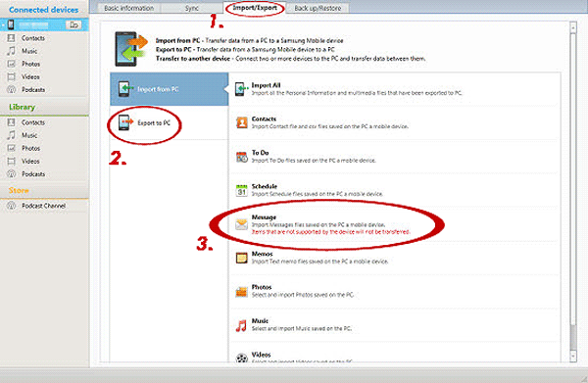This screenshot has width=588, height=383.
Task: Click 'Transfer to another device' description text
Action: pyautogui.click(x=291, y=59)
